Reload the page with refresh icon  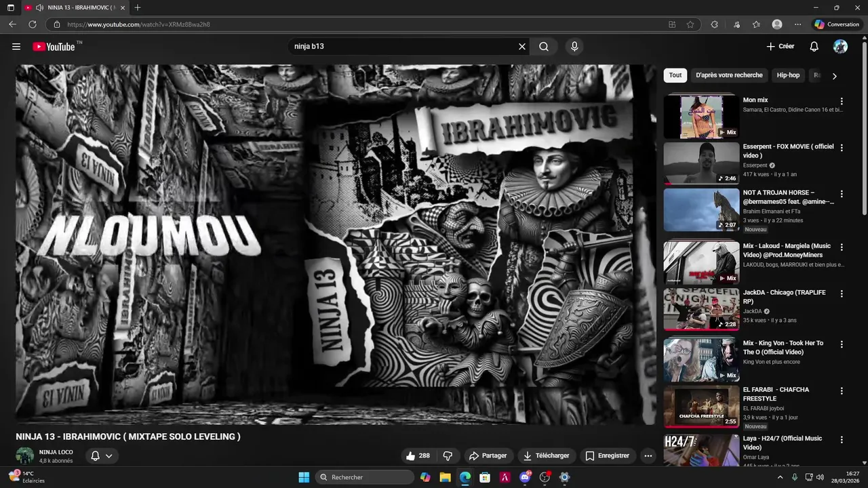(x=32, y=24)
